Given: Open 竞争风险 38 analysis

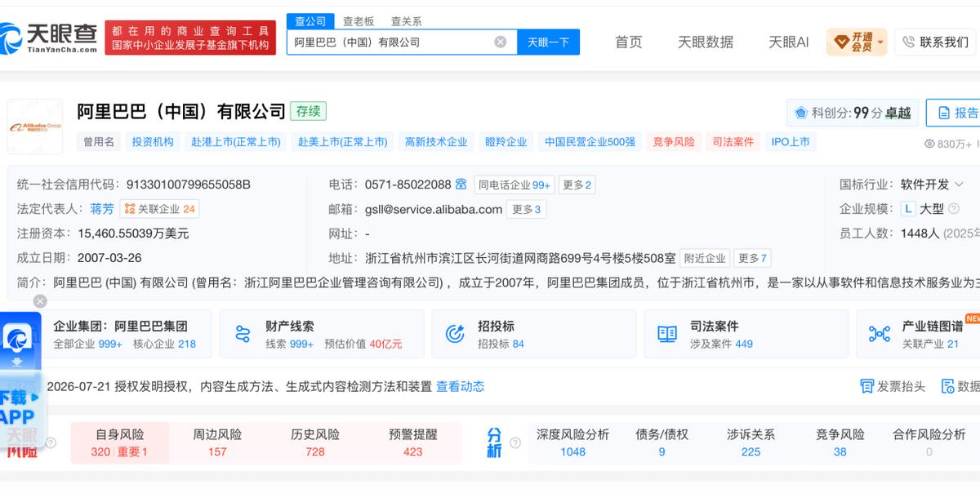Looking at the screenshot, I should pos(840,442).
